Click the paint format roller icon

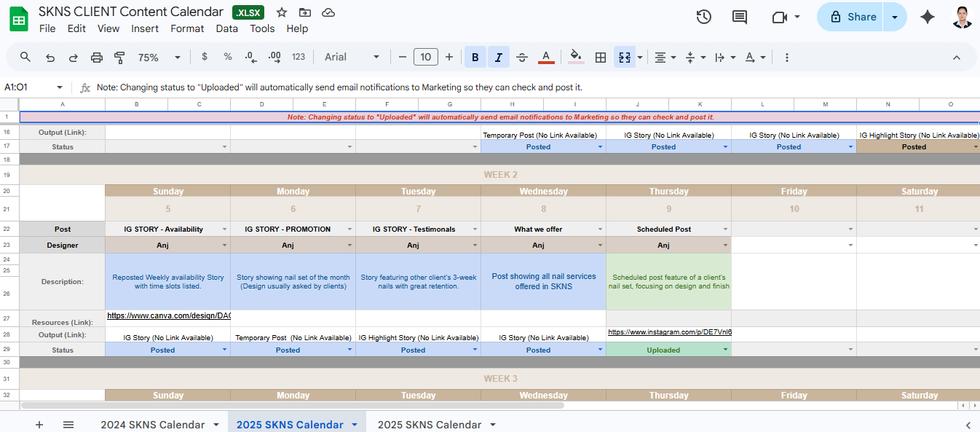(120, 57)
